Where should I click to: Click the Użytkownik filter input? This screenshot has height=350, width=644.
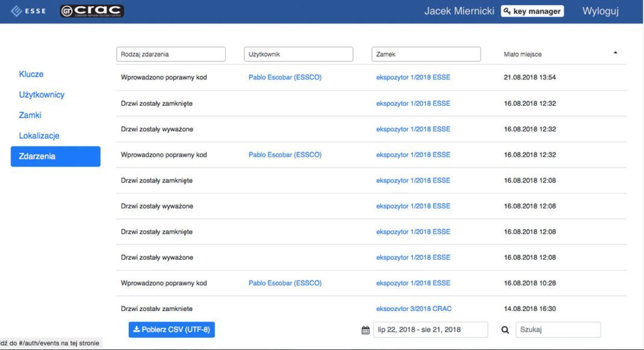pos(299,54)
